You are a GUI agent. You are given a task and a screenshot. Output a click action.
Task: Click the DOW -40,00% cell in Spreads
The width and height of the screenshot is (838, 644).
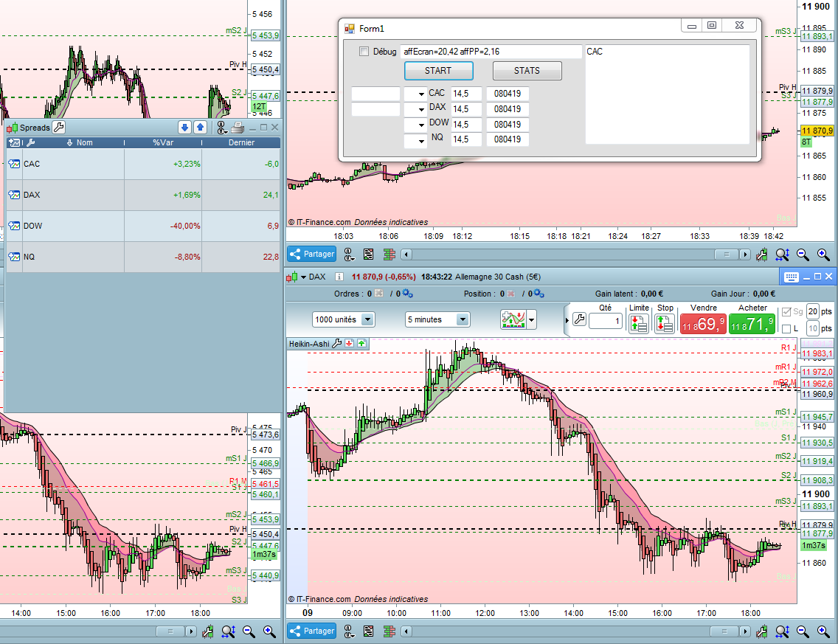(163, 226)
